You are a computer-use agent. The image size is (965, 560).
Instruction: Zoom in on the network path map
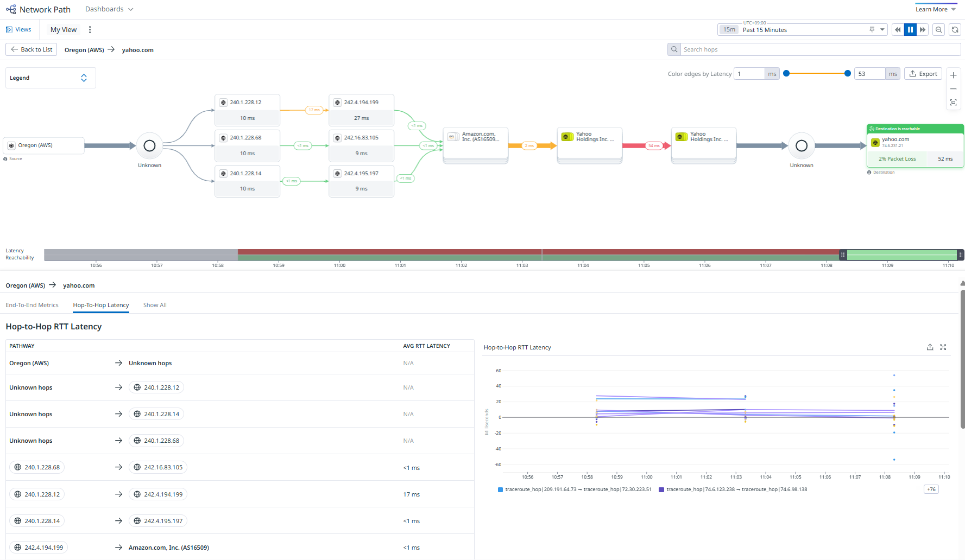point(953,75)
